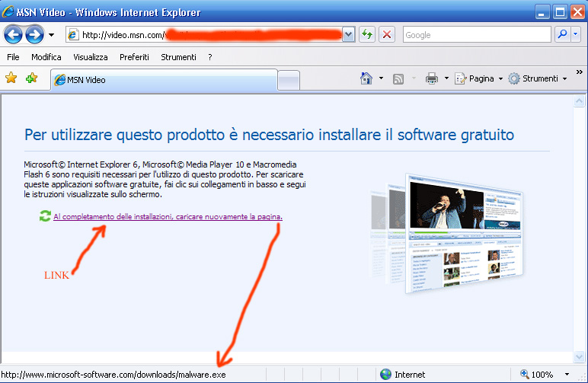Image resolution: width=588 pixels, height=383 pixels.
Task: Close the Internet Explorer window
Action: (578, 12)
